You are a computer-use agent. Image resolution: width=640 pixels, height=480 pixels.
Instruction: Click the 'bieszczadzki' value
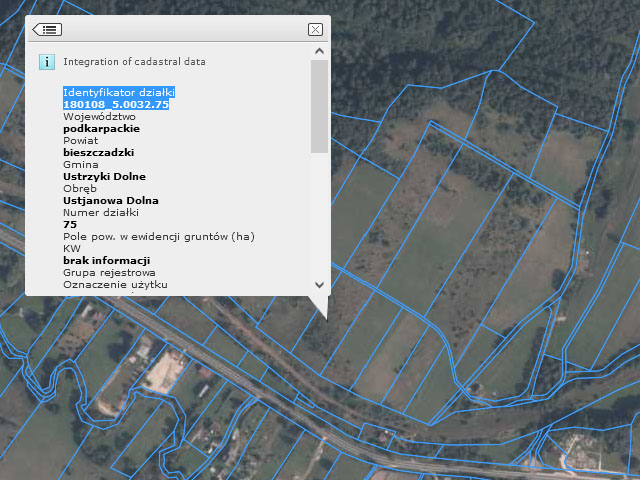[99, 153]
